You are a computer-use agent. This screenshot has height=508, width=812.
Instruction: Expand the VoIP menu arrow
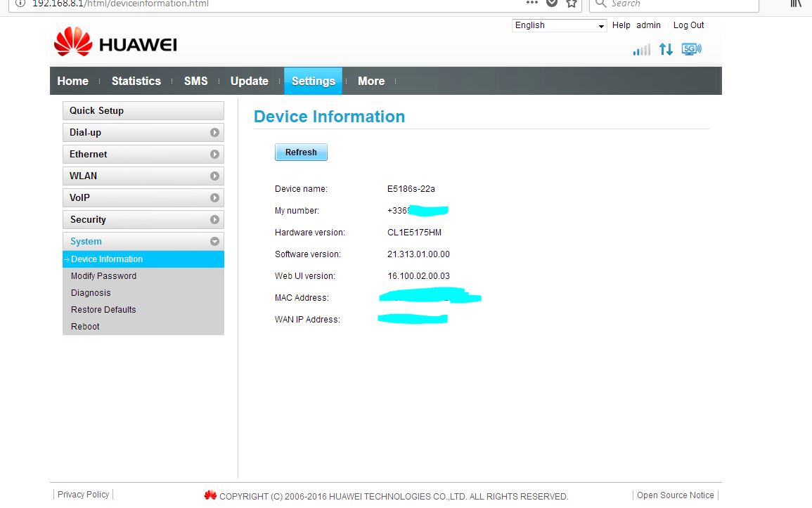(214, 197)
